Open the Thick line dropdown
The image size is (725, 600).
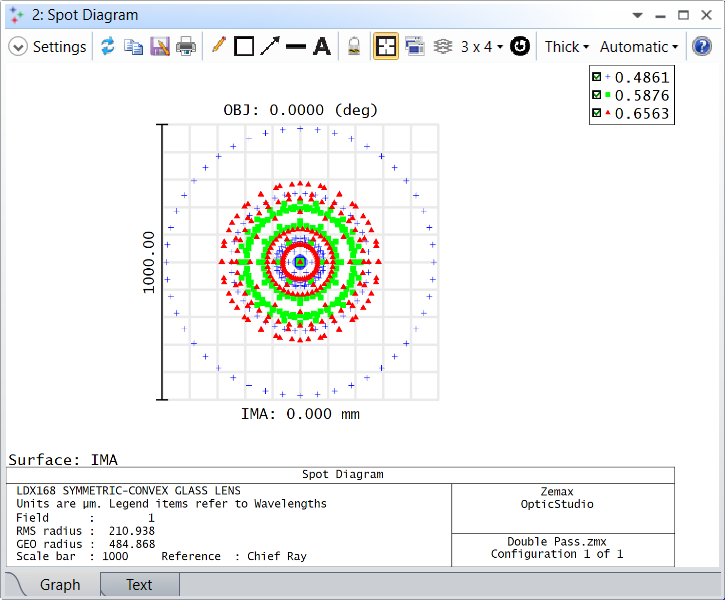pos(566,47)
